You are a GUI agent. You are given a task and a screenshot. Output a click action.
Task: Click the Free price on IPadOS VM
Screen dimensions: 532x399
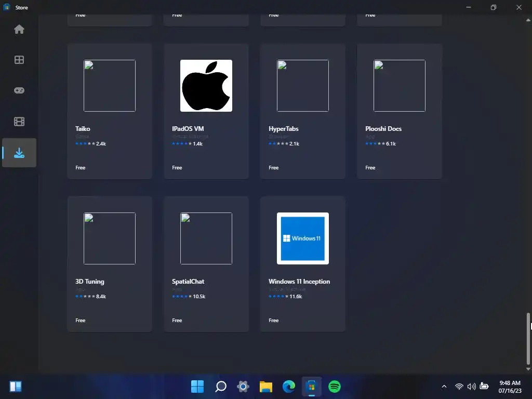177,168
